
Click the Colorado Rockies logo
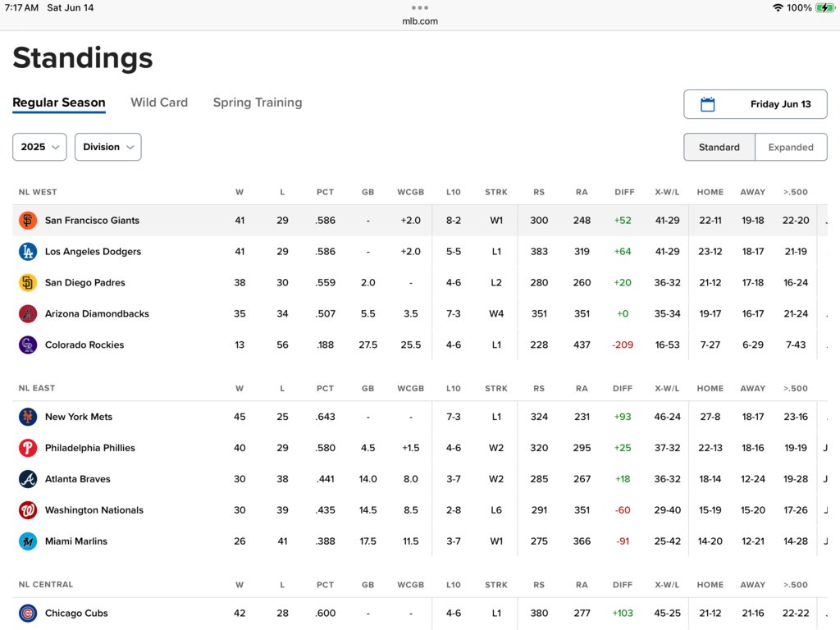[28, 345]
